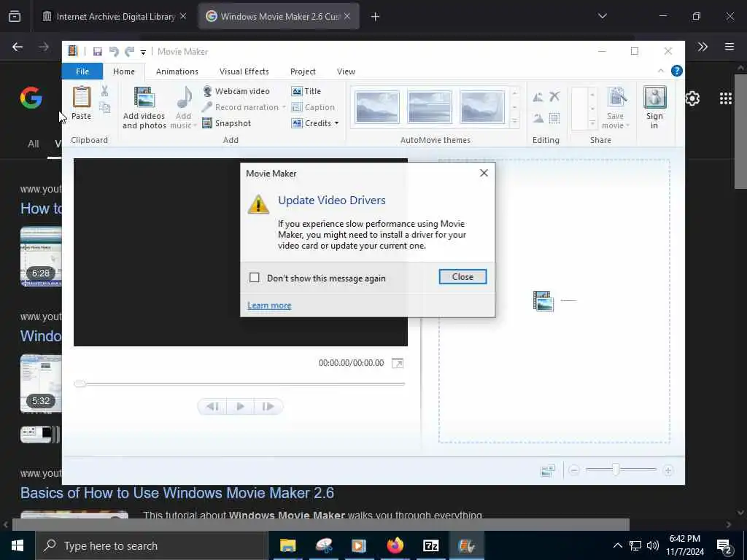
Task: Expand the AutoMovie themes gallery
Action: (x=514, y=122)
